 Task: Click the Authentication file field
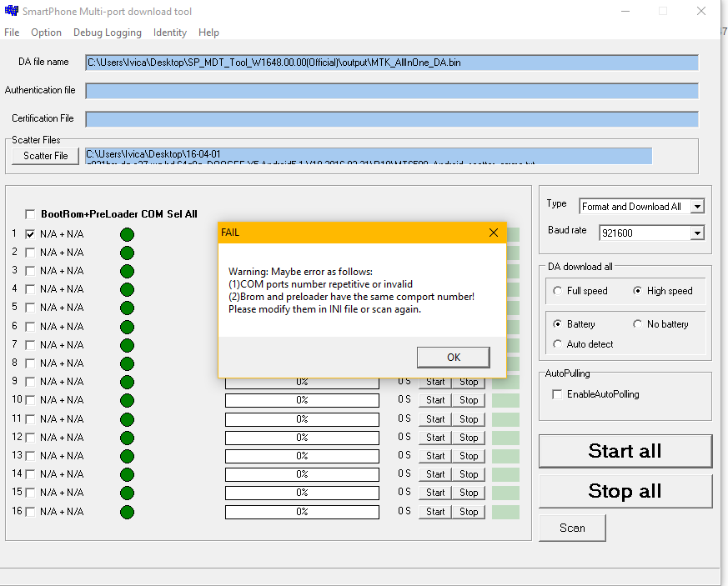click(392, 91)
